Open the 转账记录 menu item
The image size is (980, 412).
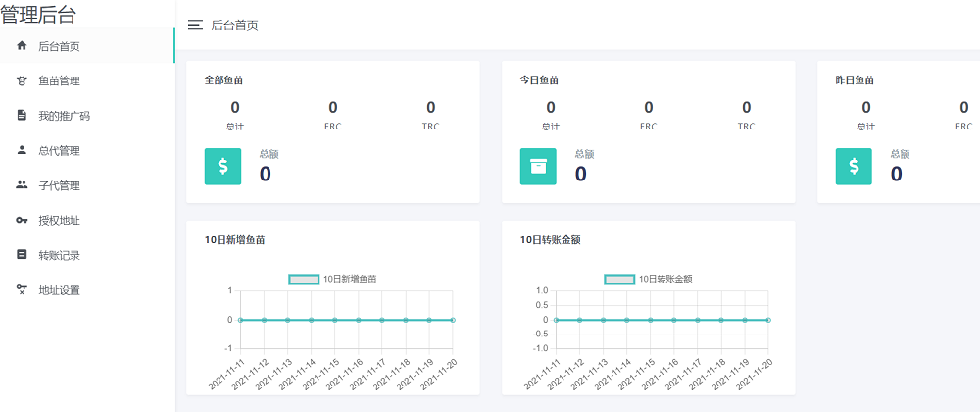[x=59, y=256]
